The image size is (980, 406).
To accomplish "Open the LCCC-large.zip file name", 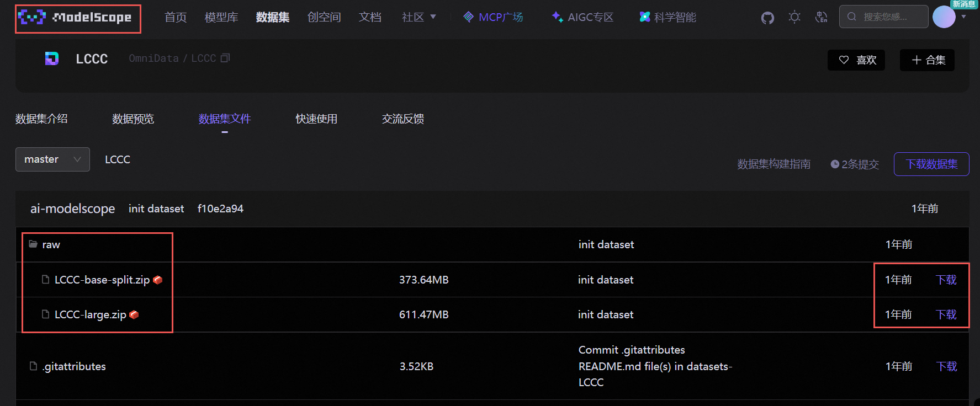I will tap(91, 314).
